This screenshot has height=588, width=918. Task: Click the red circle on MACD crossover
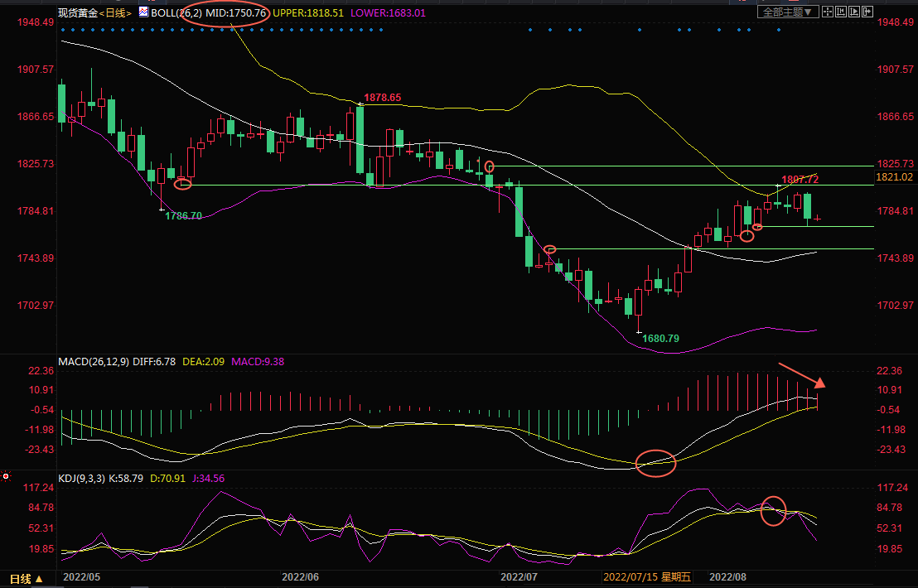[655, 462]
